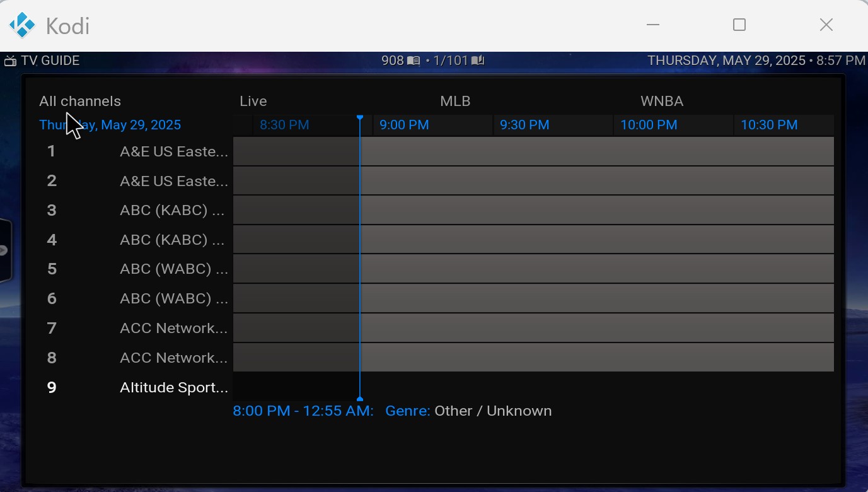
Task: Close the Kodi window
Action: [826, 25]
